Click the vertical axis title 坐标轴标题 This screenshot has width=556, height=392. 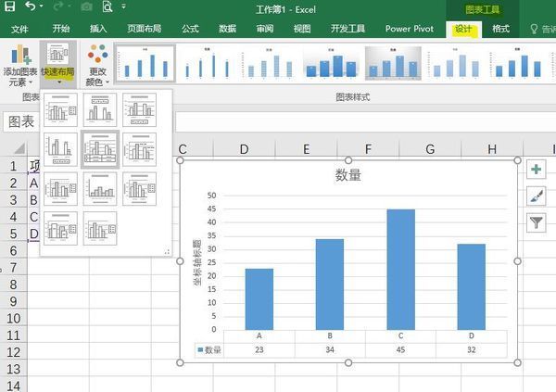click(x=196, y=262)
